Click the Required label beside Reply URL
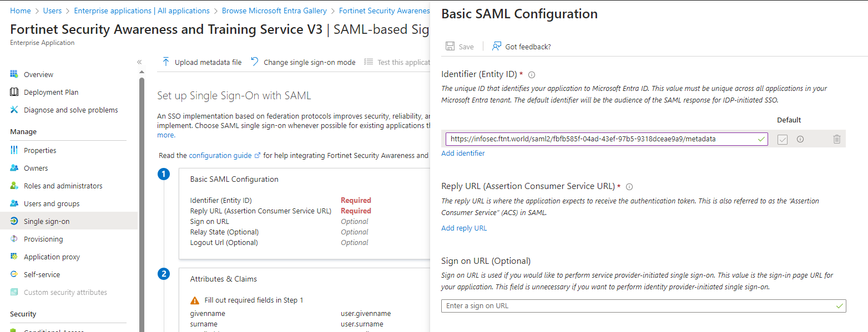Viewport: 868px width, 332px height. point(356,211)
